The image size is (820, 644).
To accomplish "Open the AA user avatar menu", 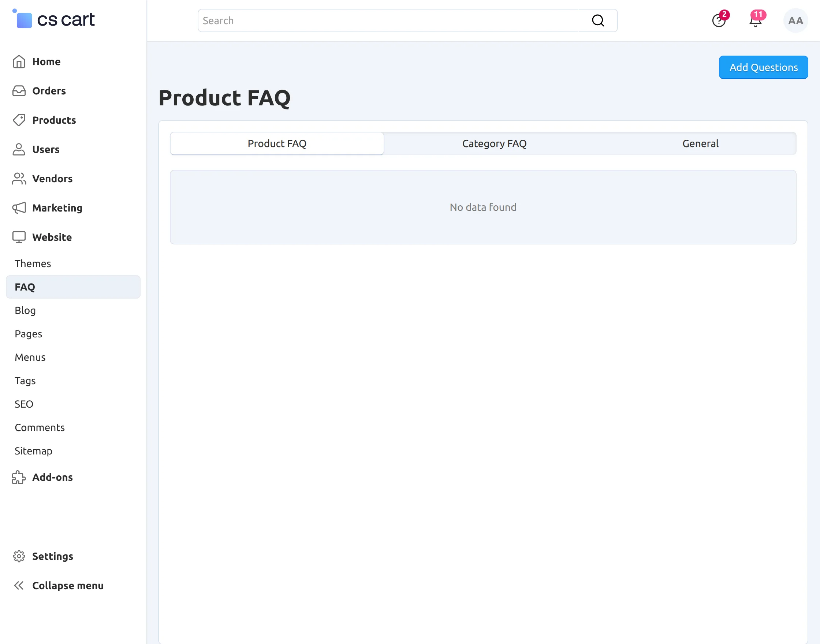I will (795, 21).
